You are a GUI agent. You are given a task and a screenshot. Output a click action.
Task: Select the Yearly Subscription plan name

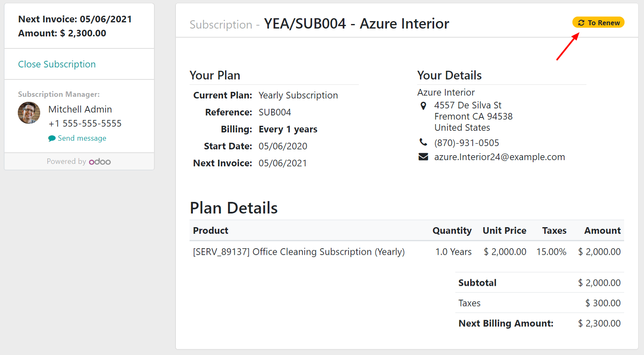(x=298, y=95)
